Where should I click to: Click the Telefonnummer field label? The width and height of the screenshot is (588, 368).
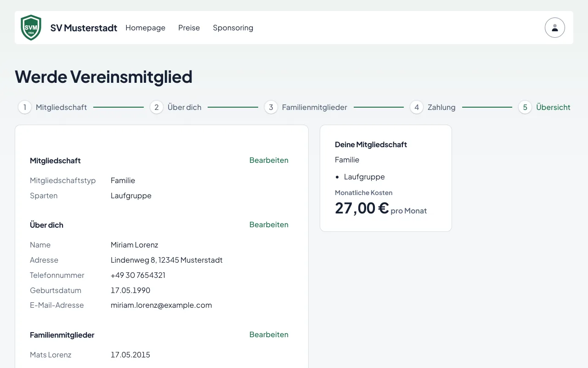pyautogui.click(x=57, y=275)
